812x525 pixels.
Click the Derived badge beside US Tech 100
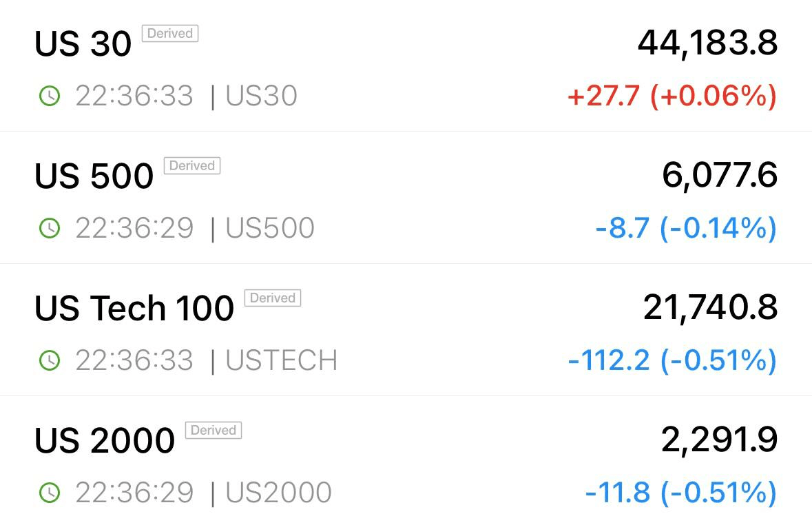pos(273,298)
